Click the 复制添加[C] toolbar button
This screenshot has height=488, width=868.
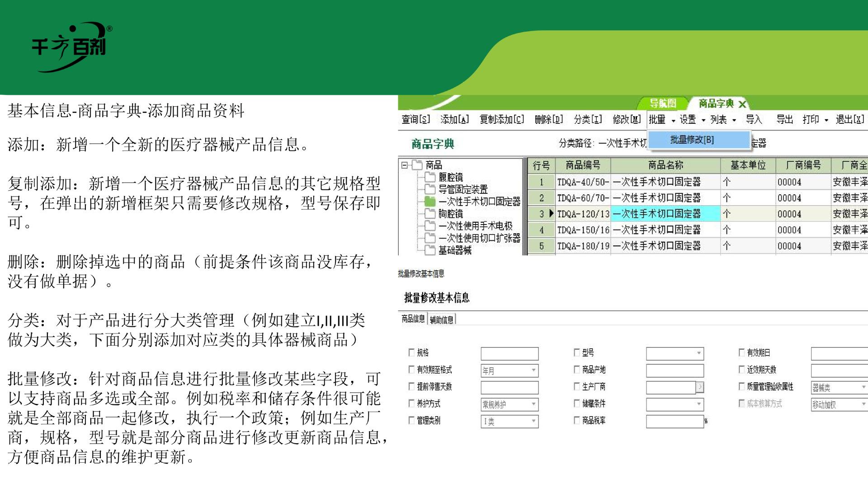(501, 119)
